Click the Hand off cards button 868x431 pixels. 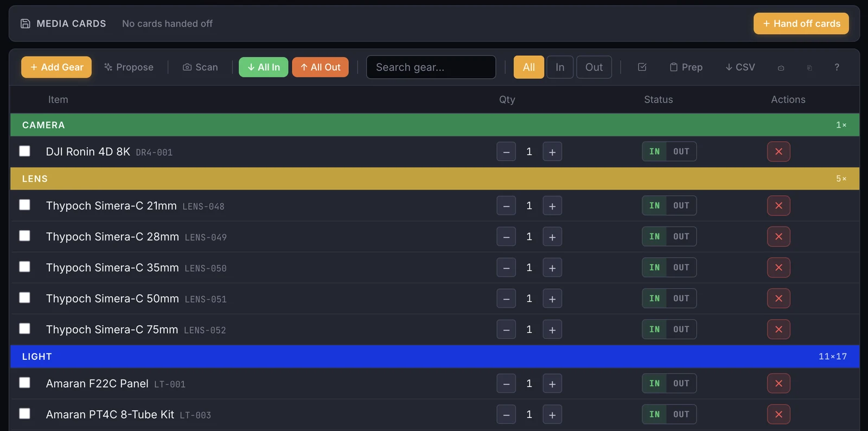click(x=801, y=24)
